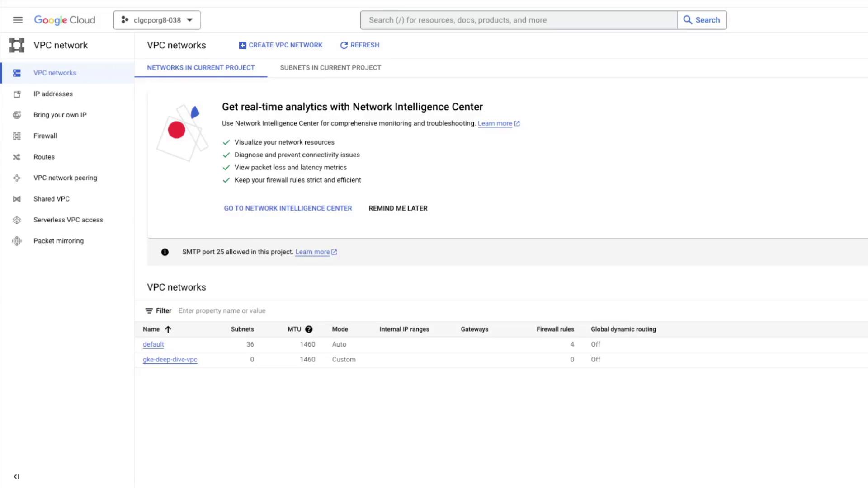Click the Refresh button

359,45
